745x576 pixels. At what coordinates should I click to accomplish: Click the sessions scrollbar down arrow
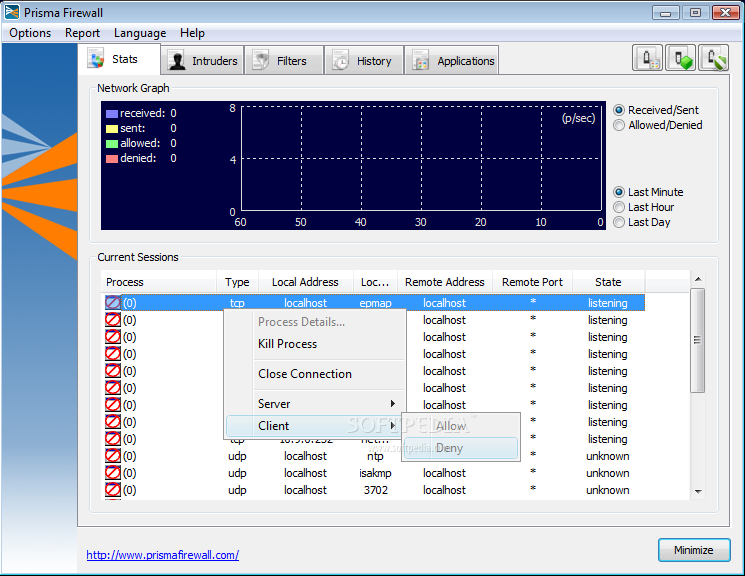point(698,491)
